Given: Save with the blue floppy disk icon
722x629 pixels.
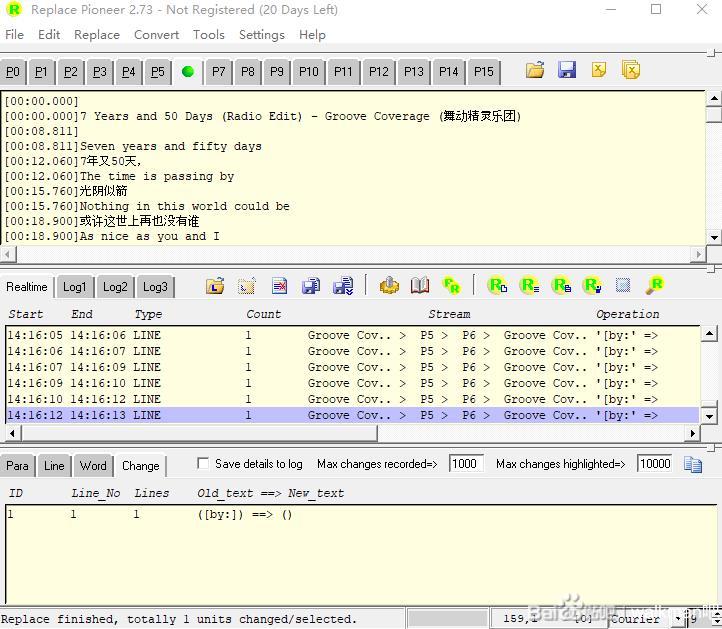Looking at the screenshot, I should pos(567,70).
